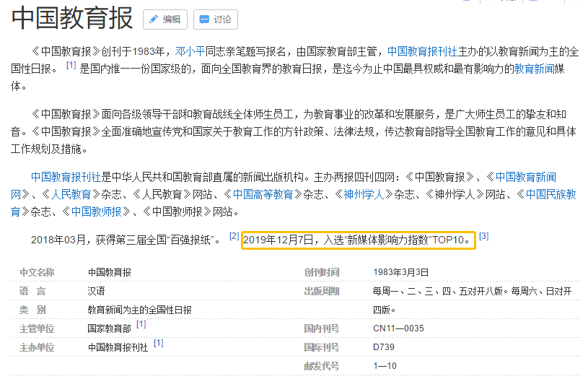Click the chat bubble icon in the 讨论 button
Image resolution: width=588 pixels, height=379 pixels.
tap(204, 19)
